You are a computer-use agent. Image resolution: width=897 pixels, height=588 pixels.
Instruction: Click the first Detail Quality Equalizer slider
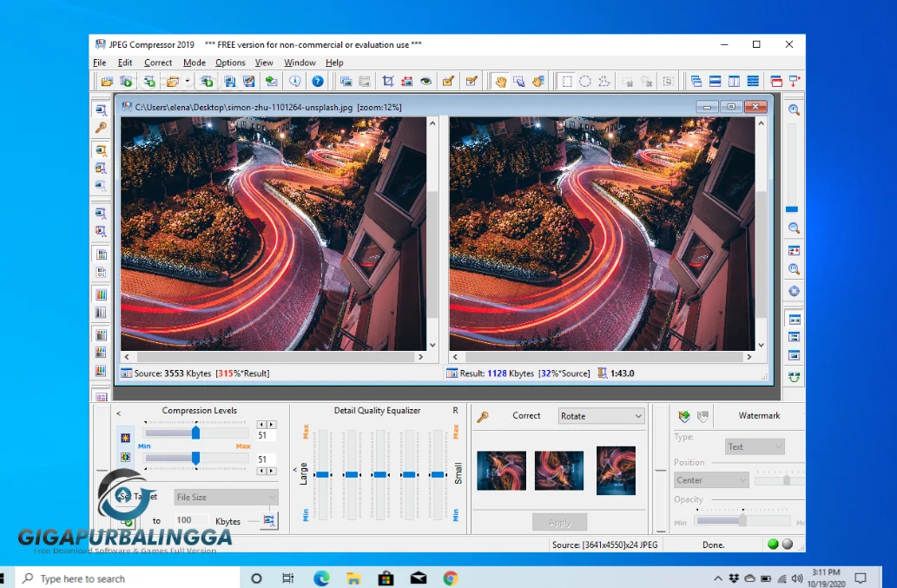(x=323, y=474)
